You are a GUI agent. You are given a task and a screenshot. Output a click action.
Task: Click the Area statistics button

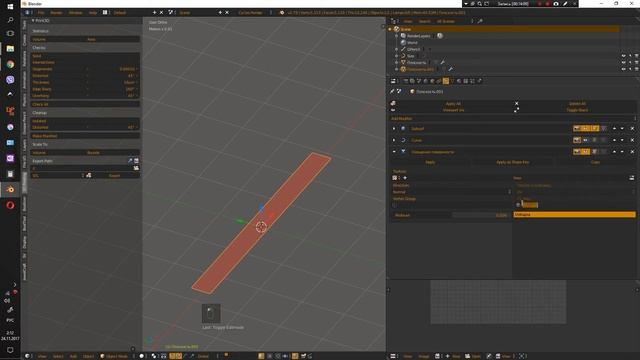pos(112,39)
